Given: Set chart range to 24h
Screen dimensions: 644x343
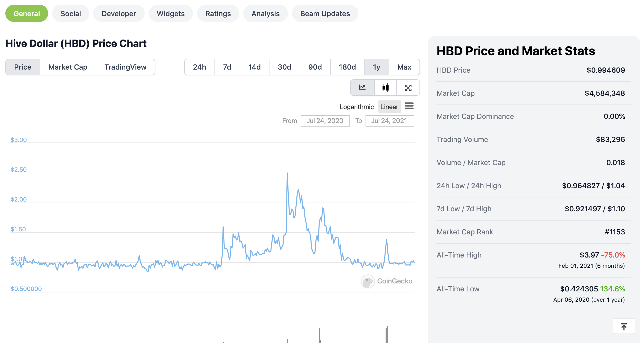Looking at the screenshot, I should pyautogui.click(x=200, y=67).
